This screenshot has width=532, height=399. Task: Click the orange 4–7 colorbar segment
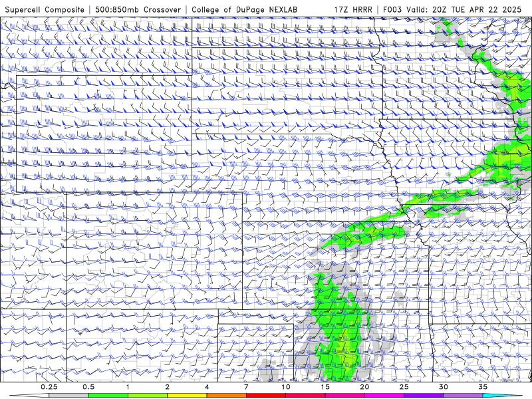[226, 396]
